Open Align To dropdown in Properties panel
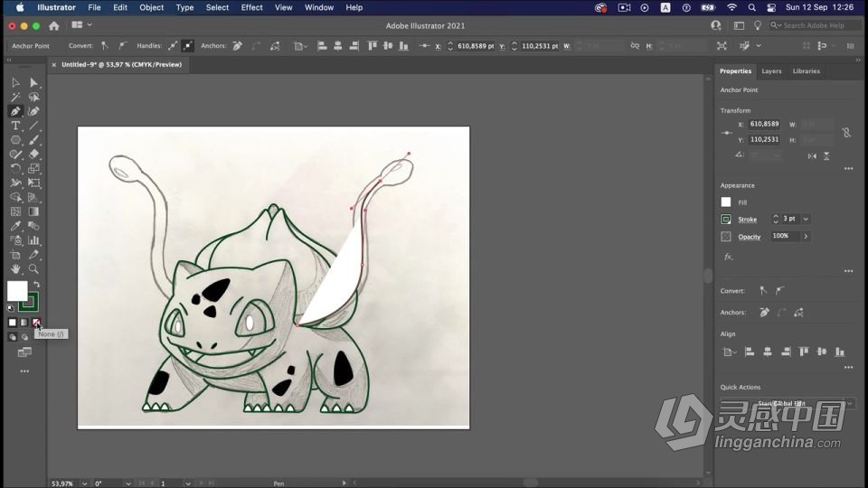868x488 pixels. (x=730, y=352)
